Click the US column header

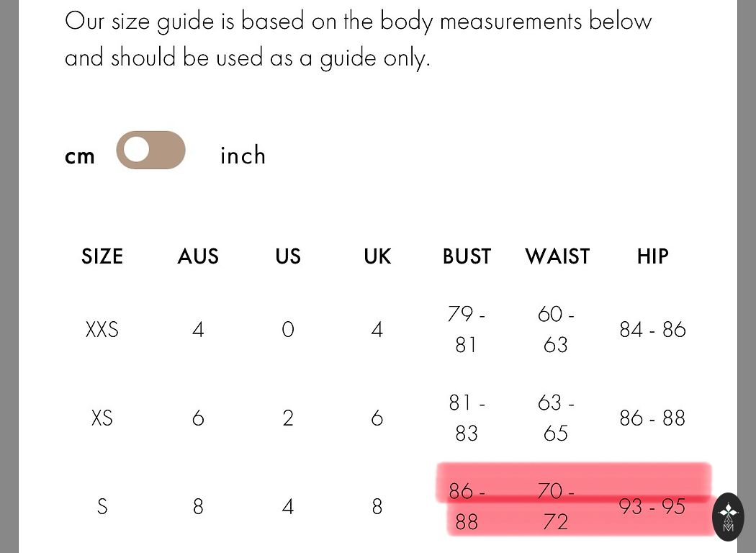click(x=288, y=256)
